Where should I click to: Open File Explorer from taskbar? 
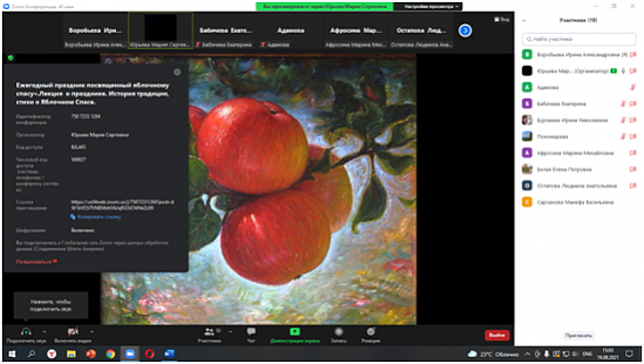pos(71,354)
